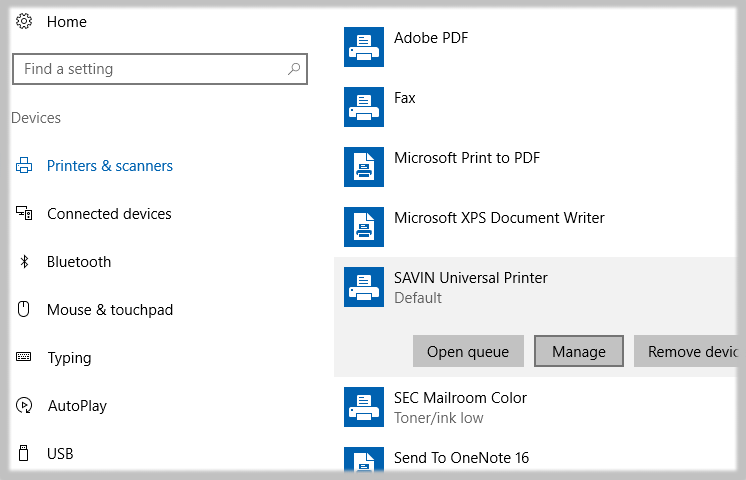This screenshot has width=746, height=480.
Task: Open the Printers & scanners section
Action: (x=110, y=166)
